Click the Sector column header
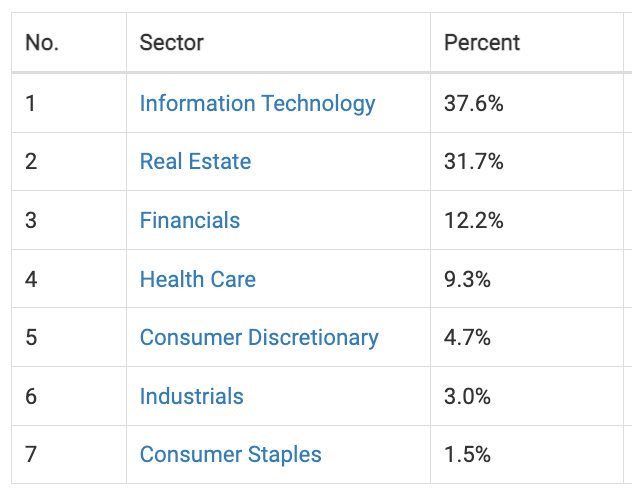 tap(171, 43)
